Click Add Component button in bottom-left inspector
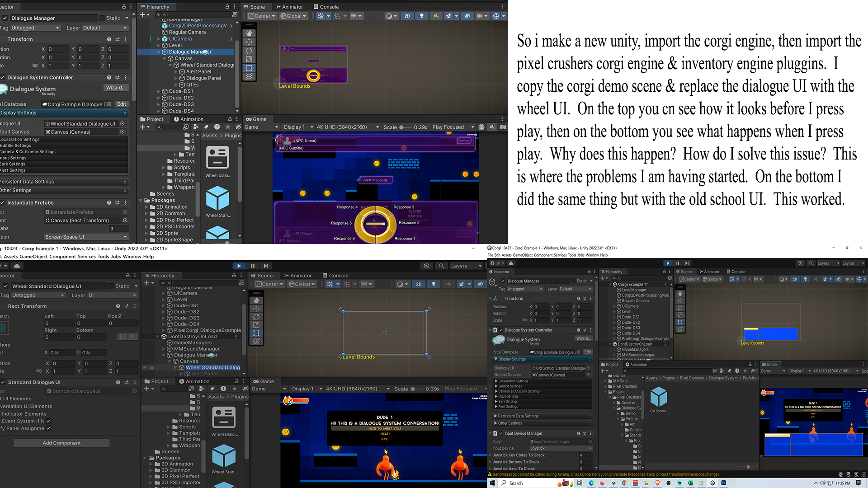The width and height of the screenshot is (868, 488). pos(61,443)
